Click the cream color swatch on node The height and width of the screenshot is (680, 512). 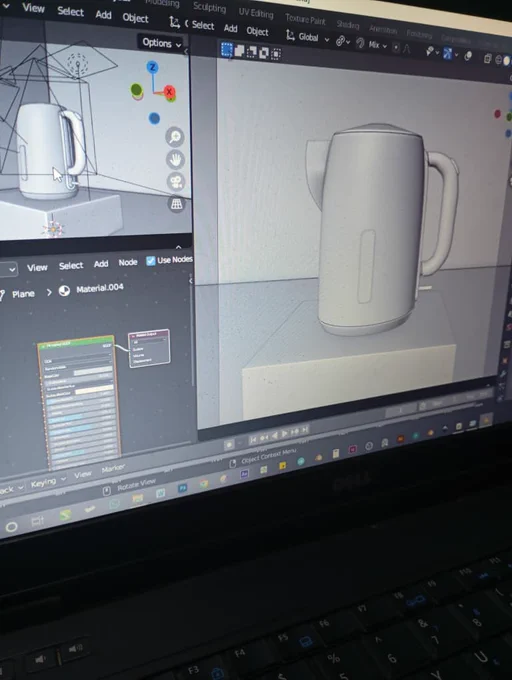click(96, 390)
